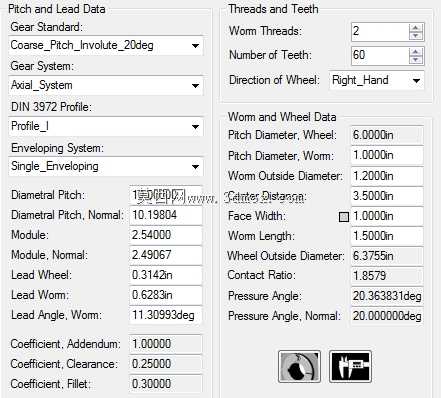441x398 pixels.
Task: Open the Direction of Wheel dropdown
Action: coord(377,80)
